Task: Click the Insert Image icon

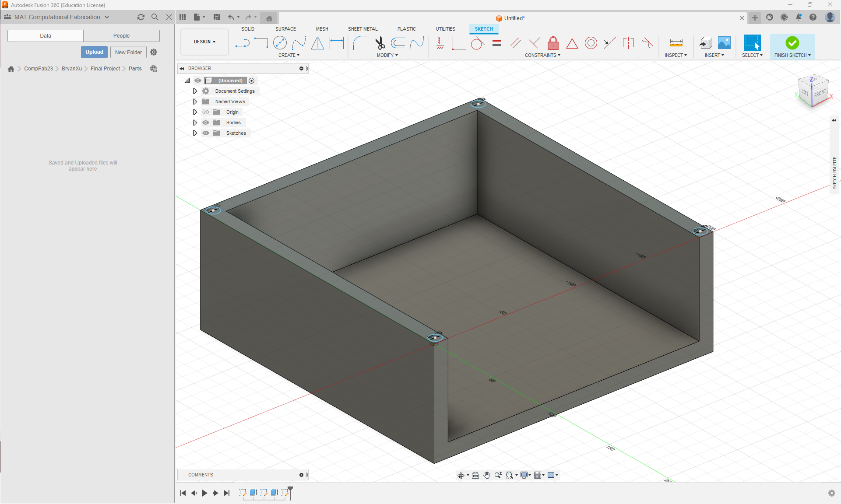Action: click(724, 43)
